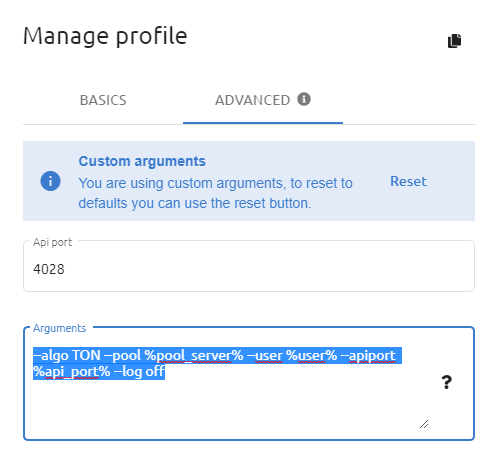
Task: Click the copy profile icon
Action: click(454, 41)
